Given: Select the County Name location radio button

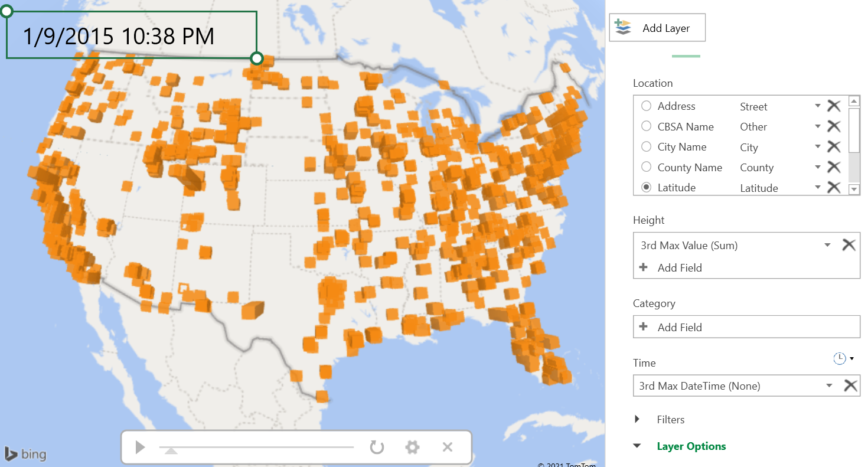Looking at the screenshot, I should tap(647, 167).
